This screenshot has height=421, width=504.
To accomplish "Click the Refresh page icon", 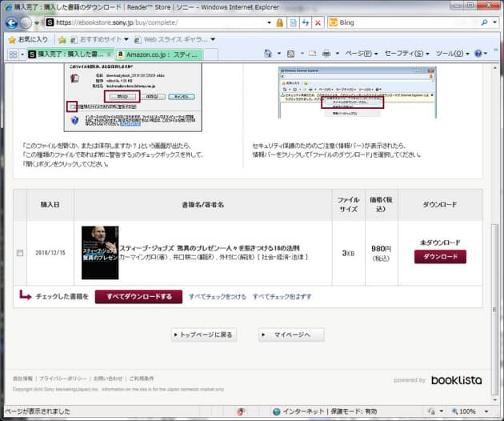I will coord(305,23).
